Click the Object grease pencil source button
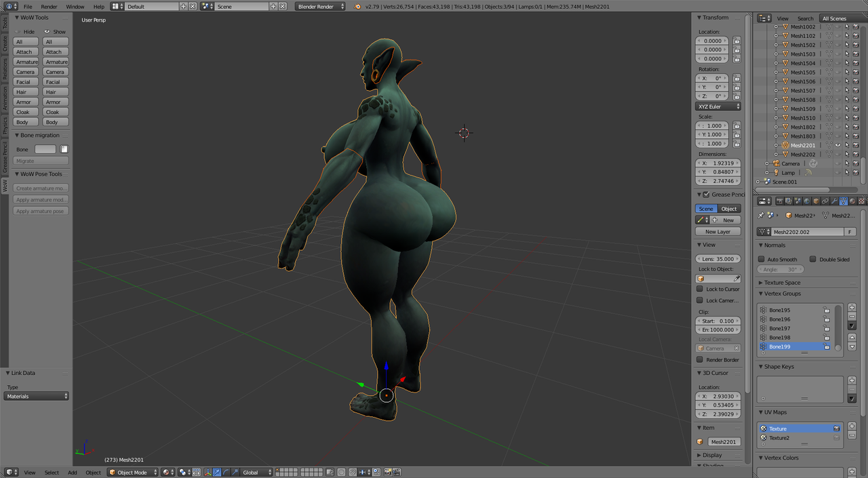868x478 pixels. point(729,209)
